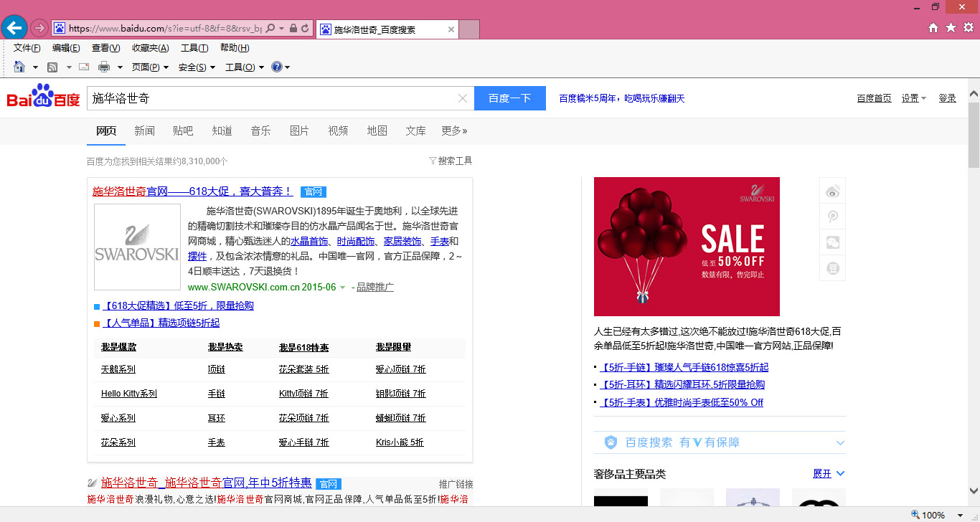
Task: Click the search magnifier in address bar
Action: coord(270,29)
